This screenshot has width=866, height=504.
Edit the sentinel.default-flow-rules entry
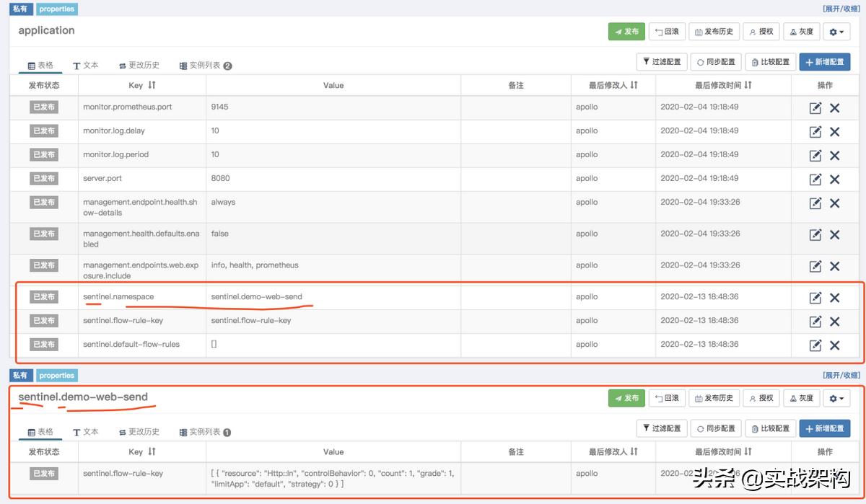point(815,345)
